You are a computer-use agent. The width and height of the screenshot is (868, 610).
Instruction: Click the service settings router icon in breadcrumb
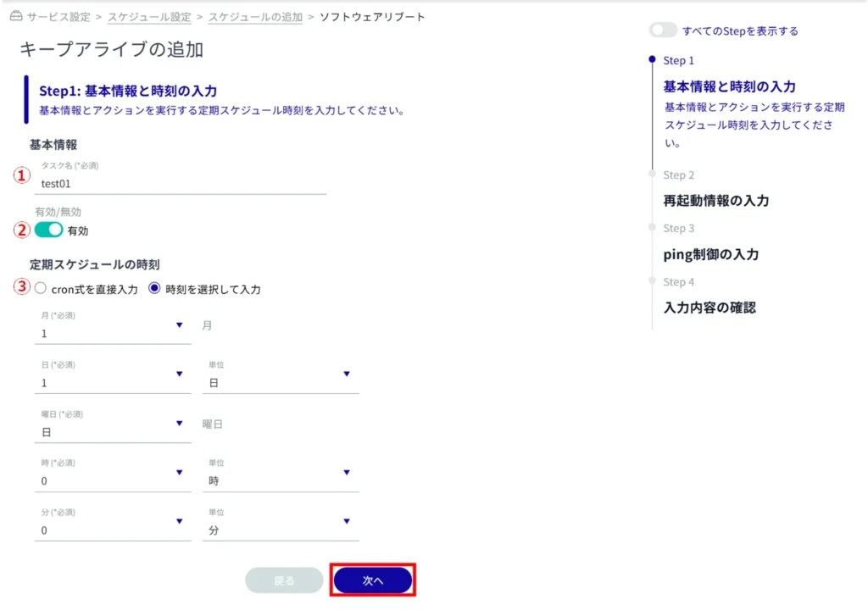[x=14, y=17]
